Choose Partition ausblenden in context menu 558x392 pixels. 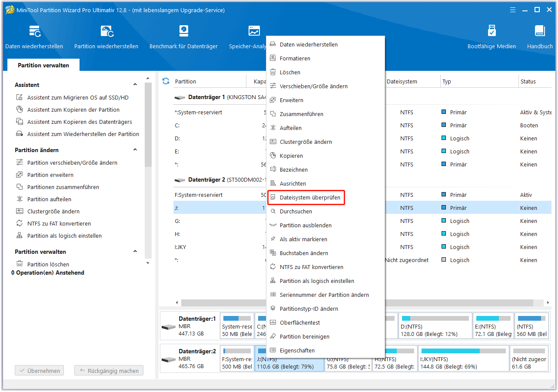click(x=325, y=226)
